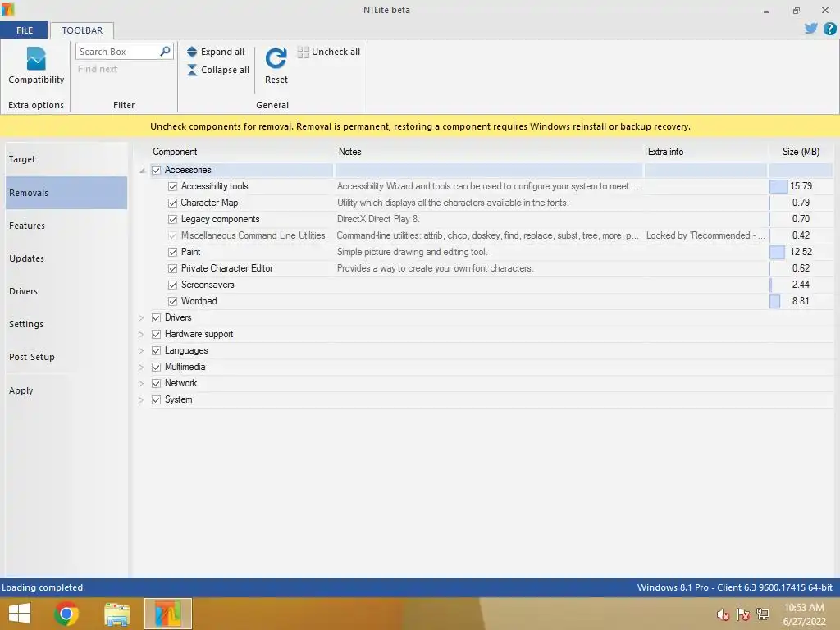Image resolution: width=840 pixels, height=630 pixels.
Task: Click the 12.52 size bar for Paint
Action: [x=777, y=252]
